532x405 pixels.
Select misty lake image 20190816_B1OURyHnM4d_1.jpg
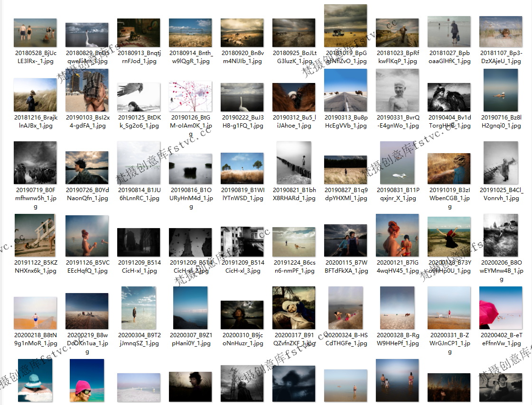[190, 168]
